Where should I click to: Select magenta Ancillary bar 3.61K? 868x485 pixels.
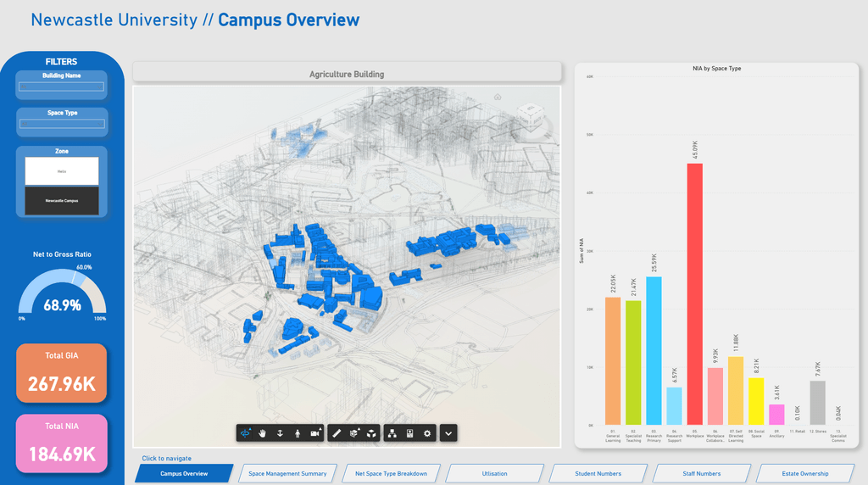pos(776,415)
